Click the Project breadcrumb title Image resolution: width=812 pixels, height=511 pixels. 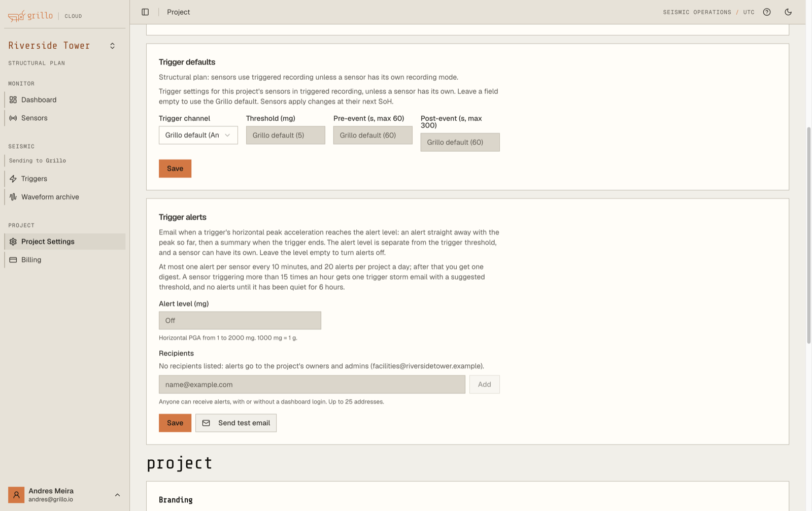pyautogui.click(x=178, y=12)
